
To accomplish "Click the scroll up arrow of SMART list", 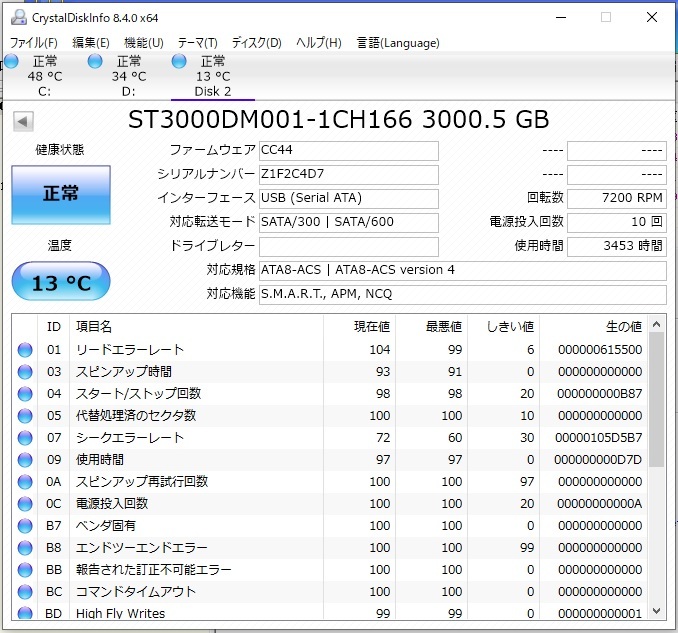I will [656, 324].
